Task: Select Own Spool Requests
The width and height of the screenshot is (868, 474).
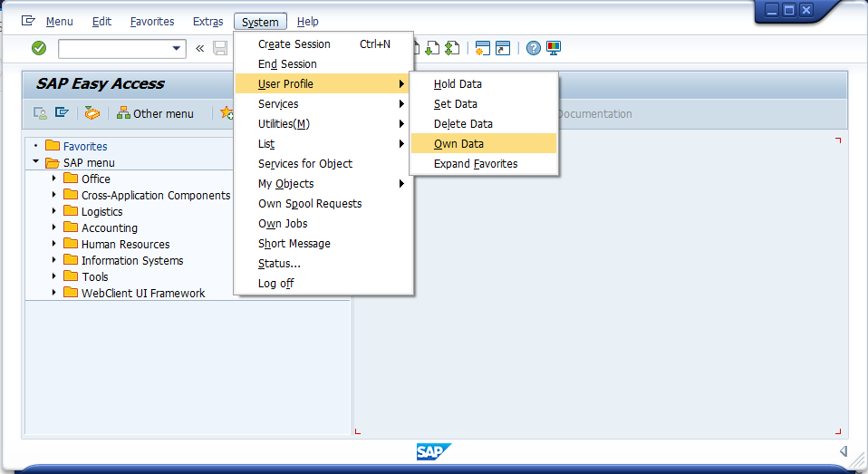Action: tap(323, 204)
